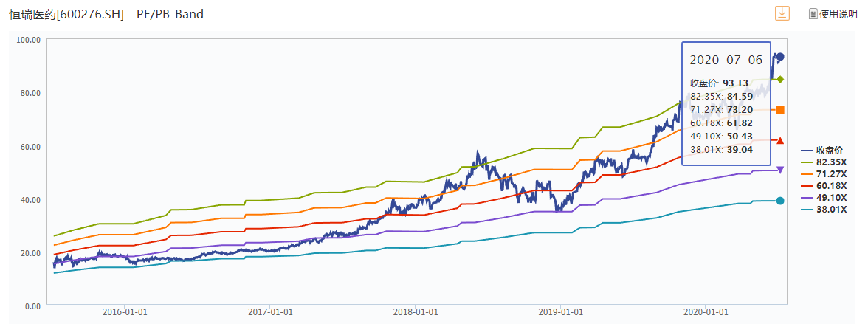The height and width of the screenshot is (324, 868).
Task: Click the 2016-01-01 x-axis date label
Action: click(x=126, y=313)
